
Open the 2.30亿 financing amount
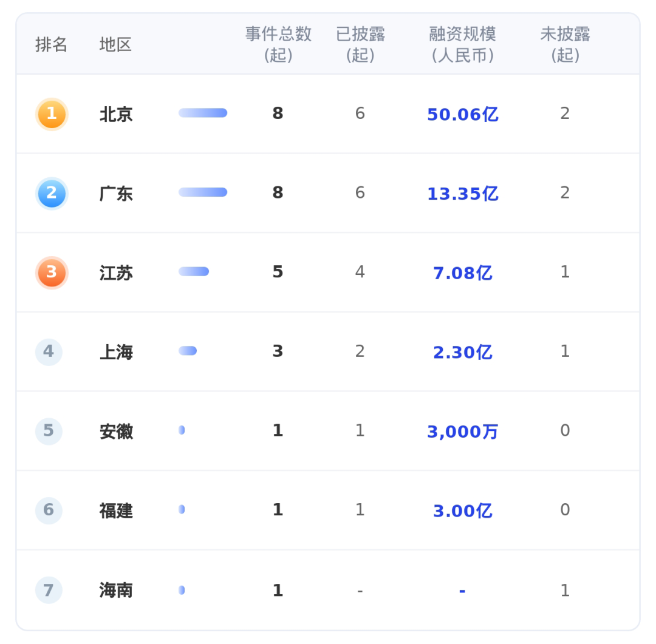pyautogui.click(x=463, y=351)
